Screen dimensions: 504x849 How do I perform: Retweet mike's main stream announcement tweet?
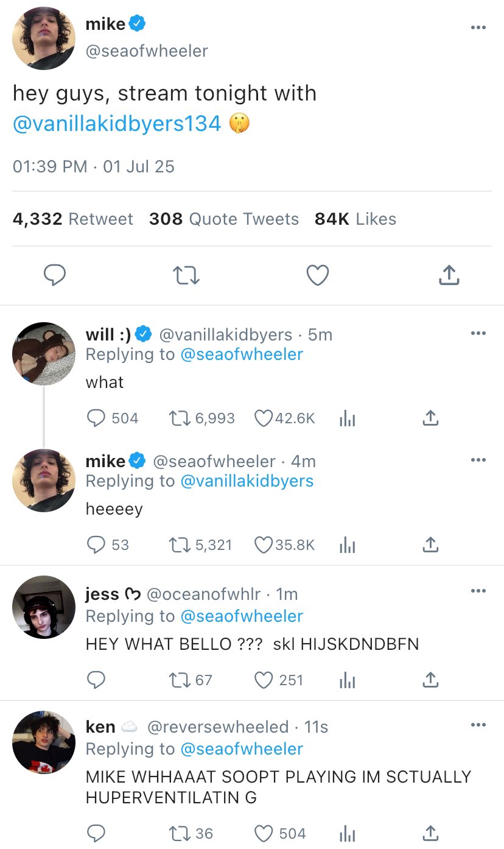point(186,276)
